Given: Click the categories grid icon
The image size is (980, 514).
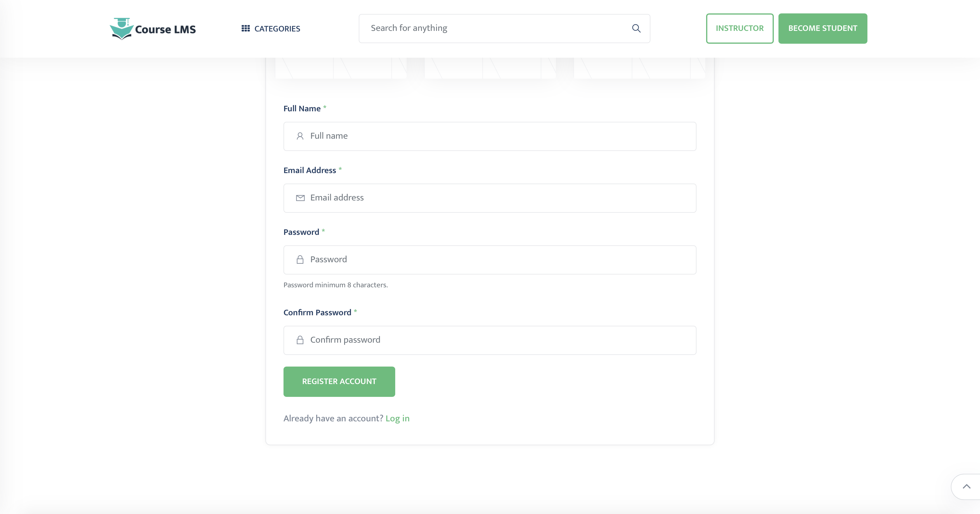Looking at the screenshot, I should (245, 29).
